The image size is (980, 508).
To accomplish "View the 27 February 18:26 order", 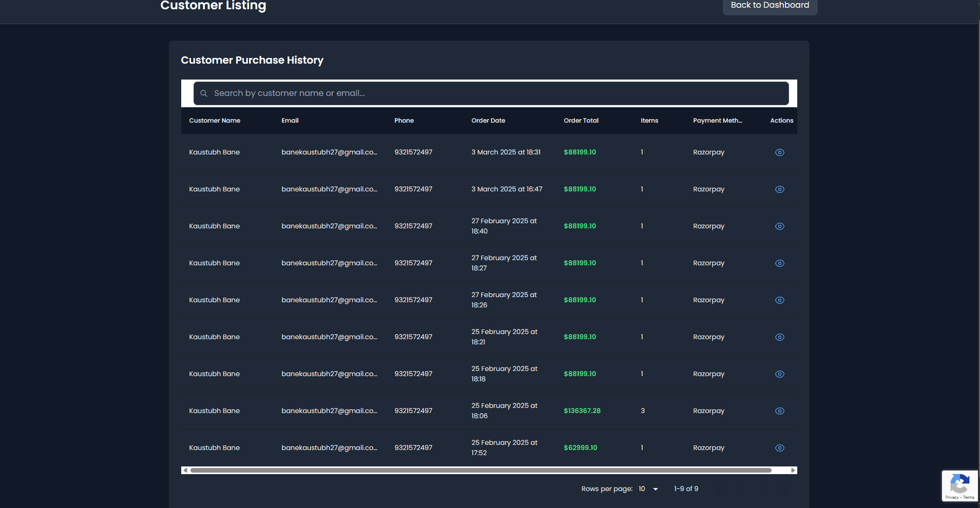I will click(779, 300).
